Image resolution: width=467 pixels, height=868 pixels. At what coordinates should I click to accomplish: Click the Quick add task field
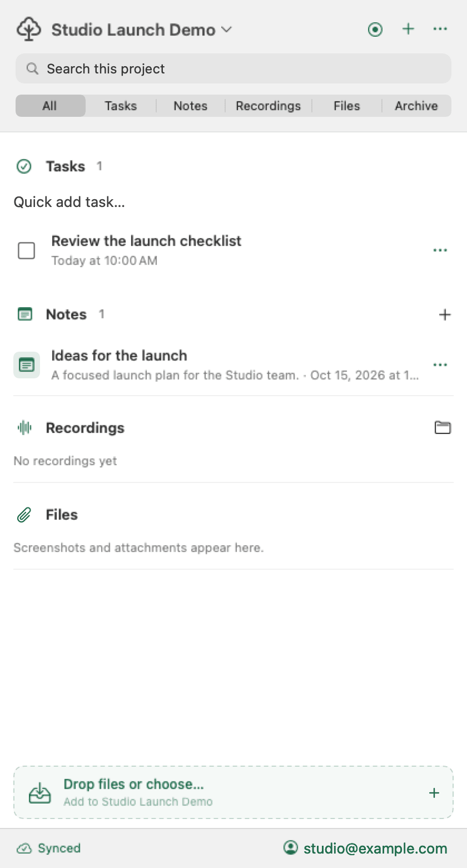point(233,202)
